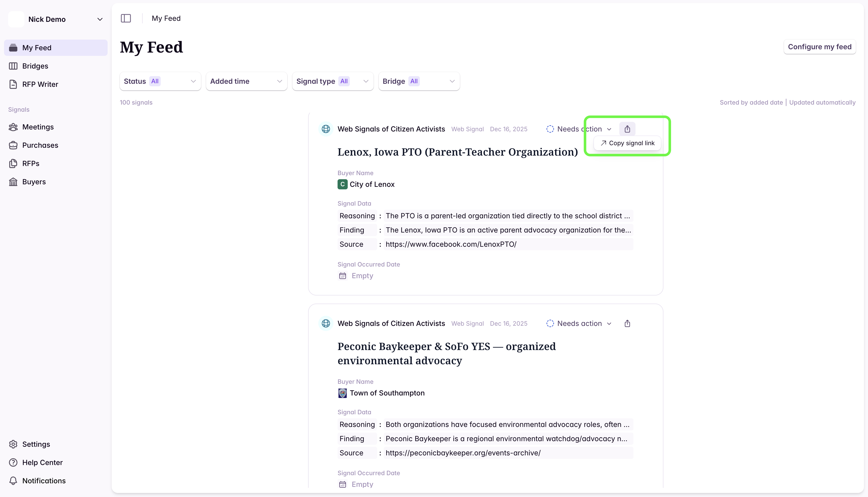Viewport: 868px width, 497px height.
Task: Open the Purchases signals view
Action: pos(40,145)
